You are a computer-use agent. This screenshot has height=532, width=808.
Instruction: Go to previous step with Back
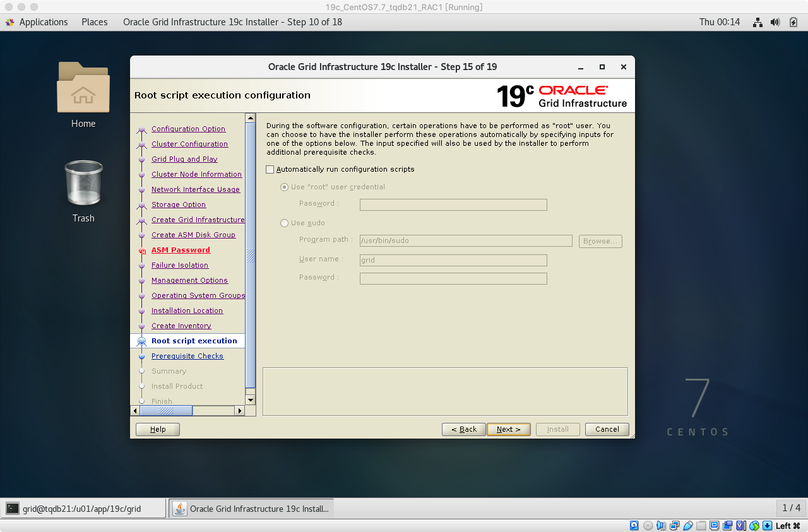coord(464,429)
